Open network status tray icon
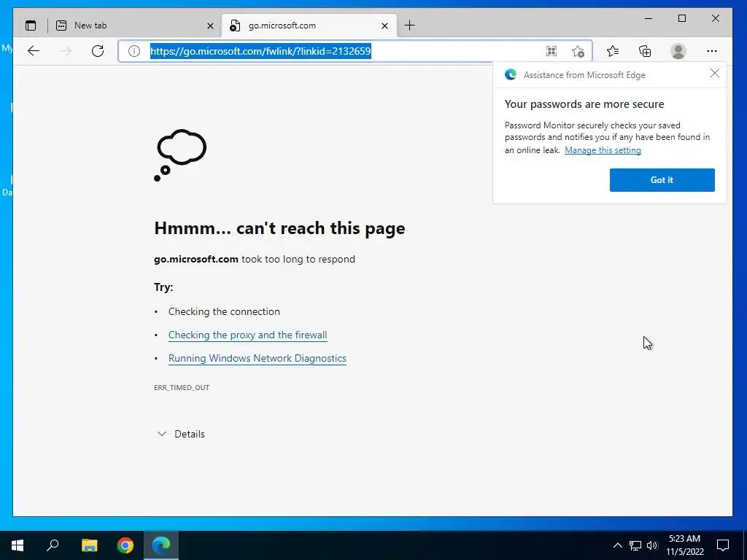Screen dimensions: 747x560 pos(635,545)
